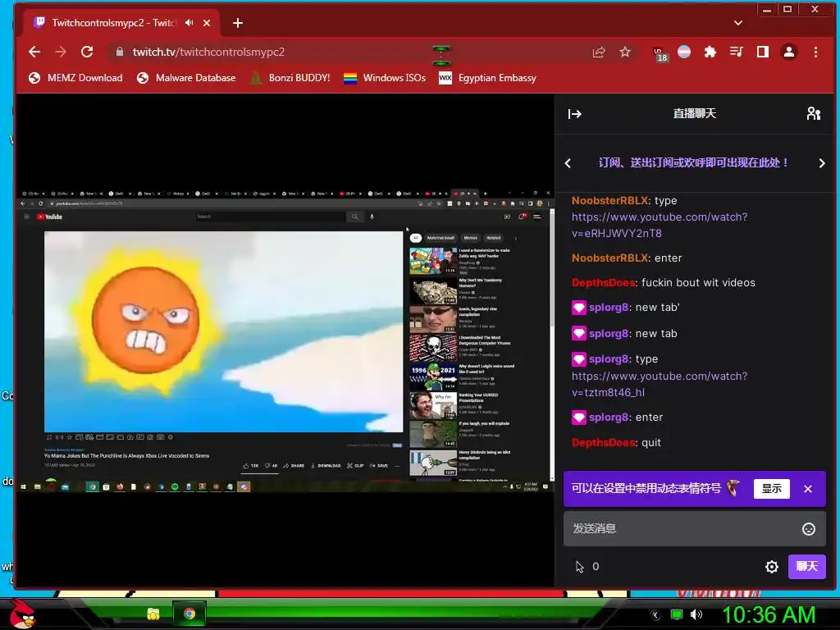This screenshot has width=840, height=630.
Task: Dismiss the purple animated emotes banner
Action: click(808, 489)
